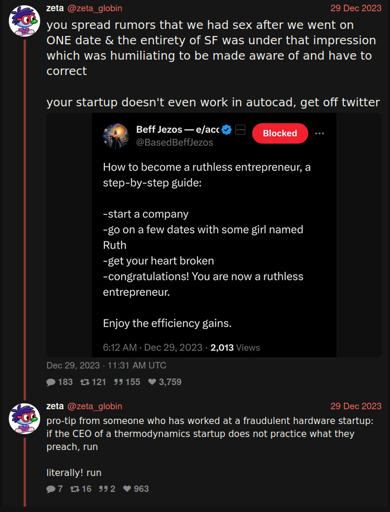Click reply icon showing 183 comments
The width and height of the screenshot is (390, 512).
point(51,382)
